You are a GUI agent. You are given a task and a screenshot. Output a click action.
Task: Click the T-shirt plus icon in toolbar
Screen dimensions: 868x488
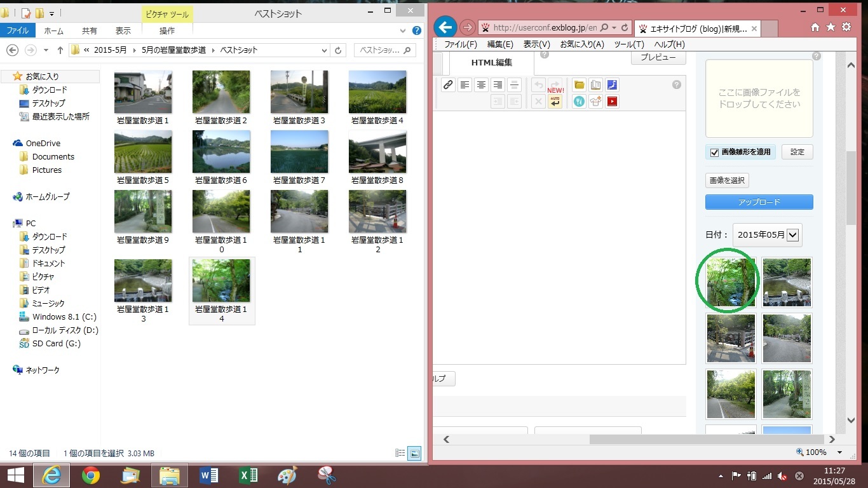coord(595,102)
